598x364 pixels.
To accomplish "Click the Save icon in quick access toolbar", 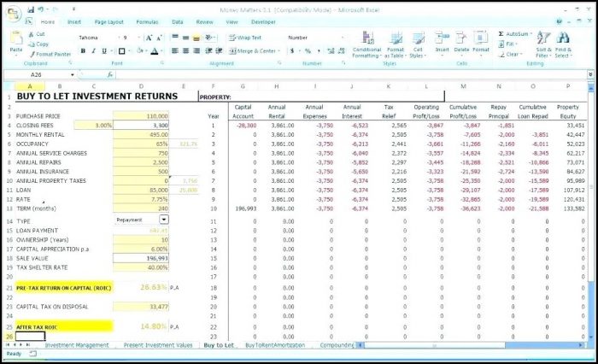I will click(x=31, y=9).
